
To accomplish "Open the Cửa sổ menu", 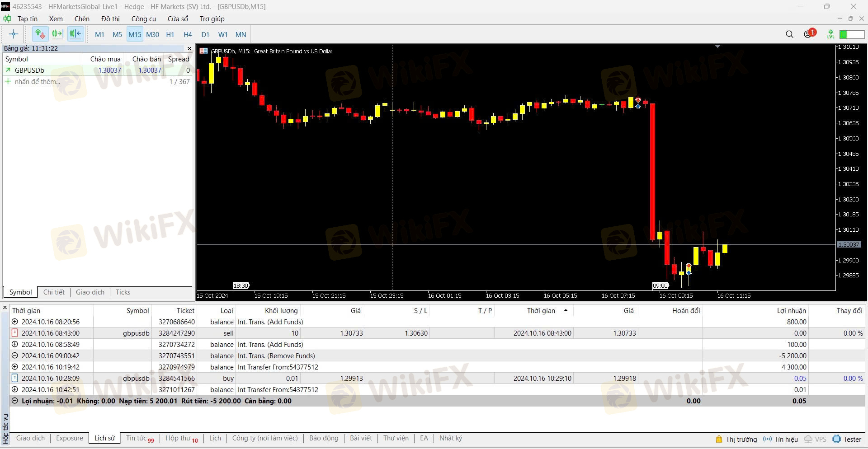I will coord(178,19).
